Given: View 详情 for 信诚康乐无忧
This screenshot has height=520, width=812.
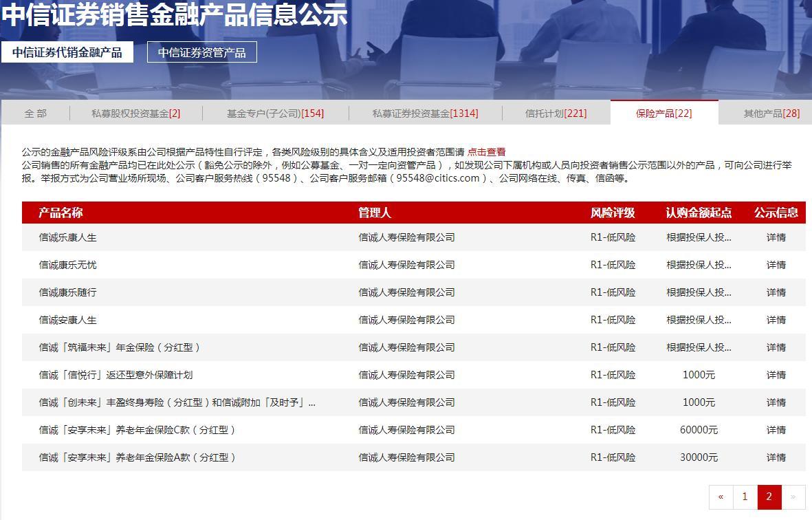Looking at the screenshot, I should [776, 265].
